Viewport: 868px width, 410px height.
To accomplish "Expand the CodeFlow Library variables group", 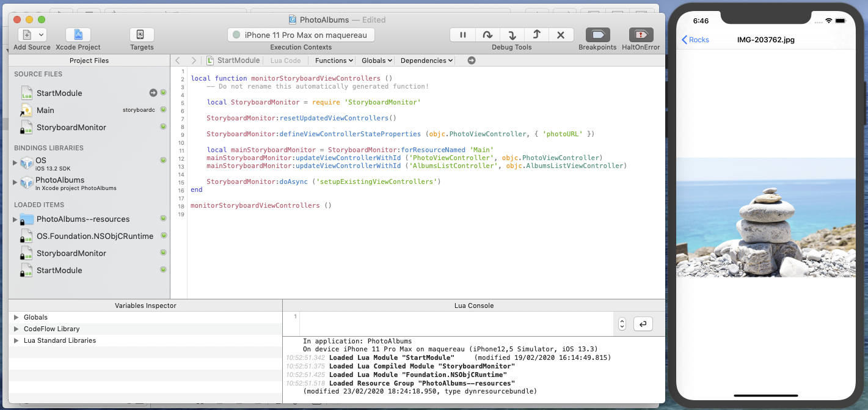I will point(16,329).
